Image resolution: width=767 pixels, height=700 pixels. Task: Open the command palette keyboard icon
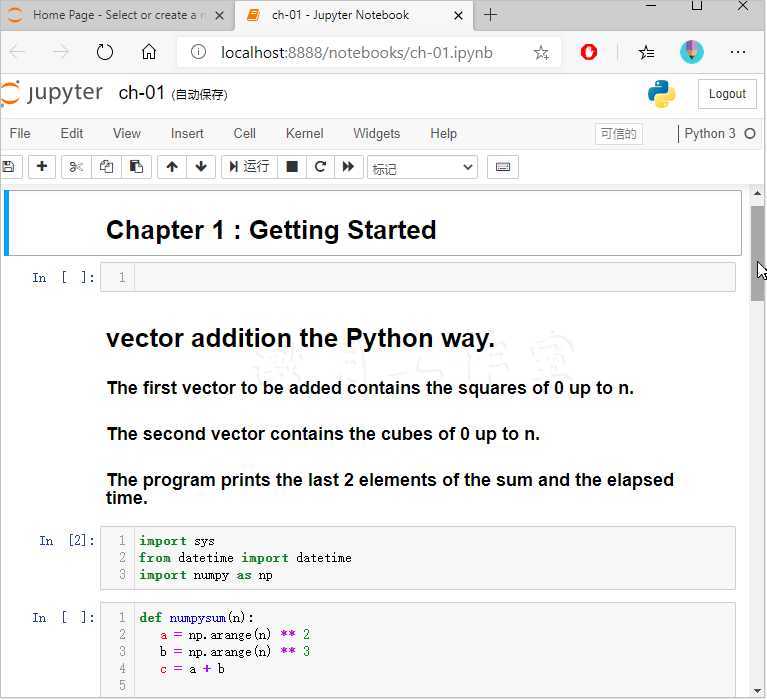point(503,167)
